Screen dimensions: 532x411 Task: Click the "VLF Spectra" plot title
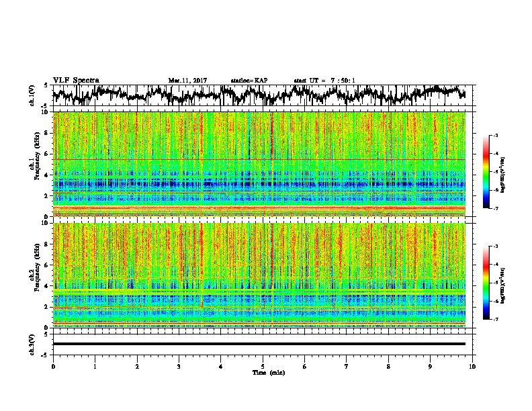pos(76,80)
